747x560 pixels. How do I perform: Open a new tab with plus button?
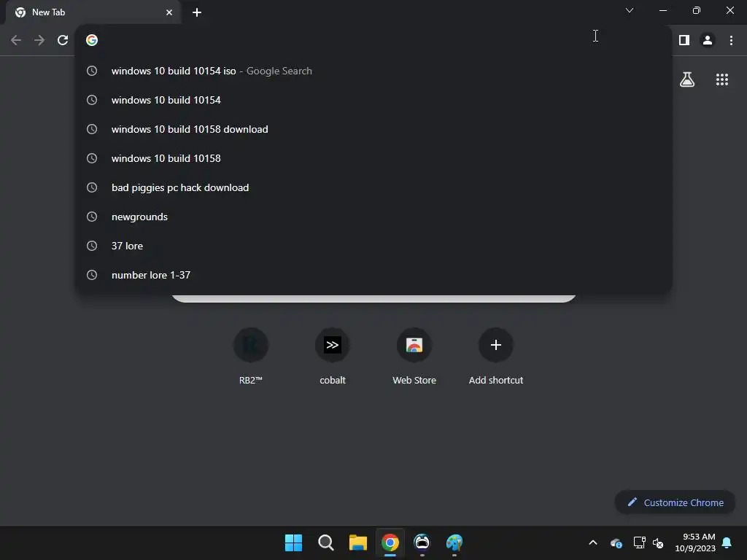(197, 12)
